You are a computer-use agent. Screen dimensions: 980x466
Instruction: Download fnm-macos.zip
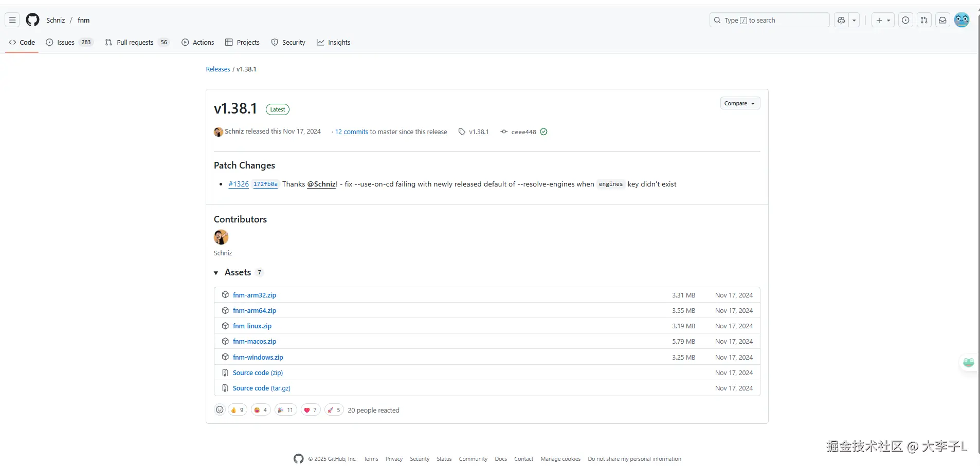(255, 342)
